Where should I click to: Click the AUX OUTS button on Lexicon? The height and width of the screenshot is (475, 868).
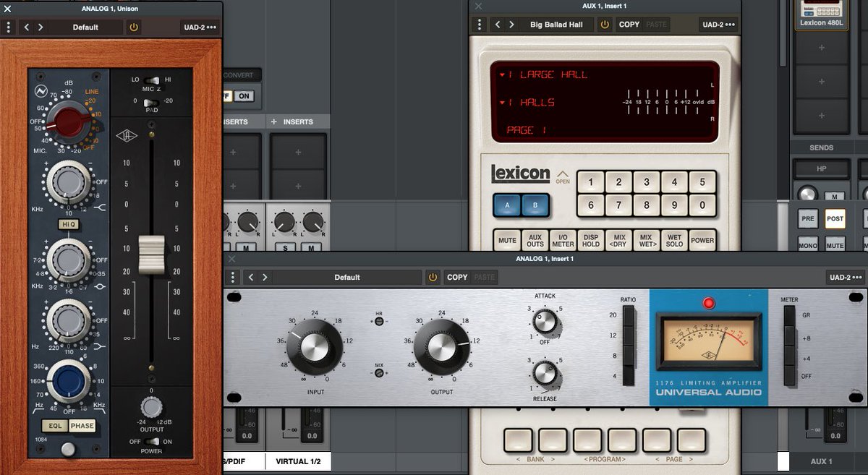point(535,240)
